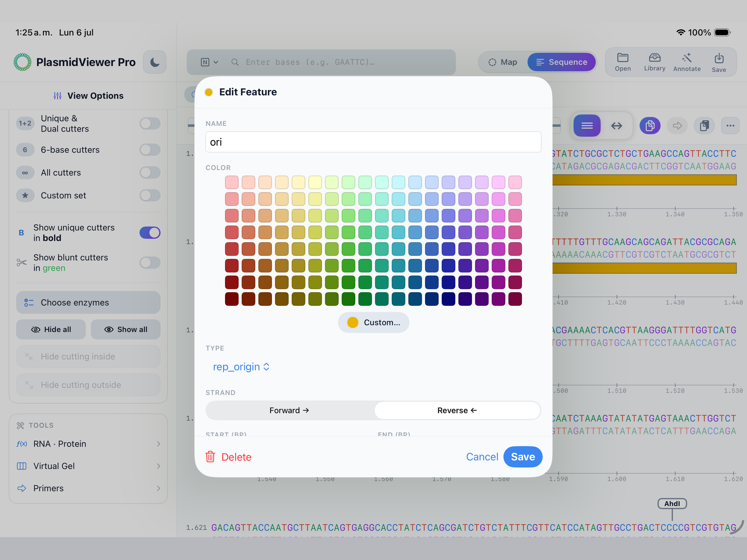
Task: Click the Choose enzymes button
Action: pos(88,303)
